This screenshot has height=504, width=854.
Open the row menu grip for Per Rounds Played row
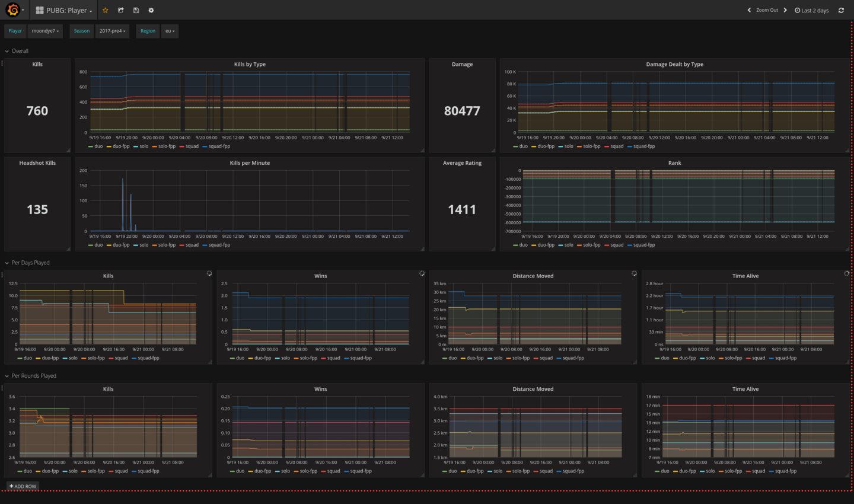[x=2, y=388]
